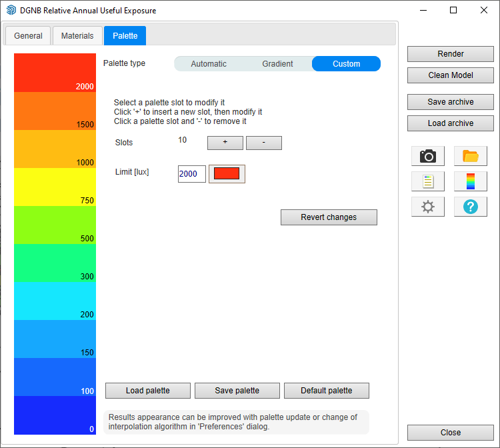Click the 'Slots' label text
Image resolution: width=500 pixels, height=448 pixels.
click(124, 143)
